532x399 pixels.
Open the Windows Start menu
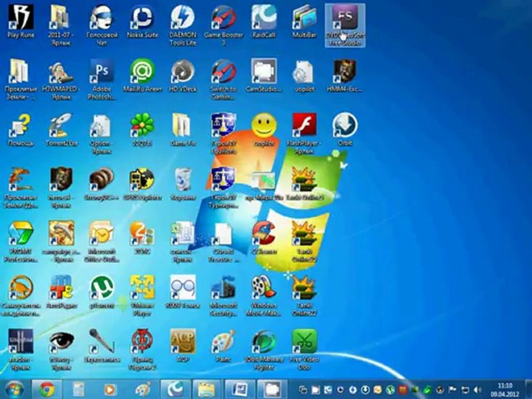14,390
